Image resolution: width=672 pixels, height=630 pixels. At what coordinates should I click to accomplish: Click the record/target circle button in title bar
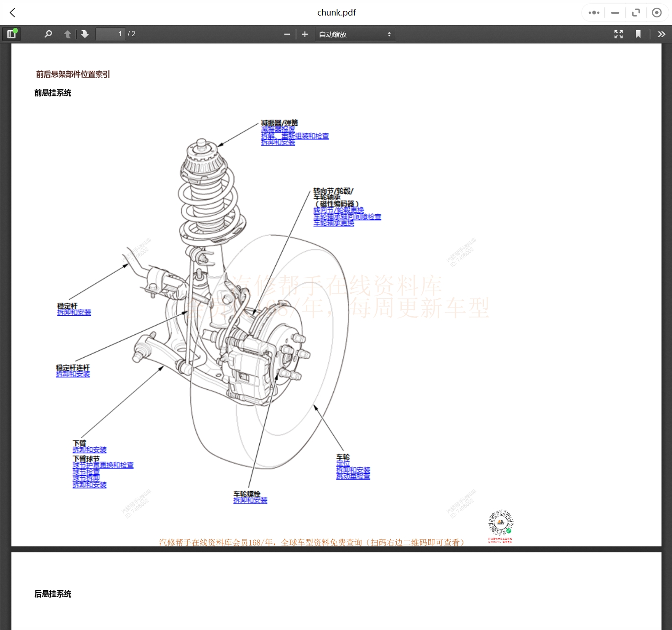click(656, 13)
